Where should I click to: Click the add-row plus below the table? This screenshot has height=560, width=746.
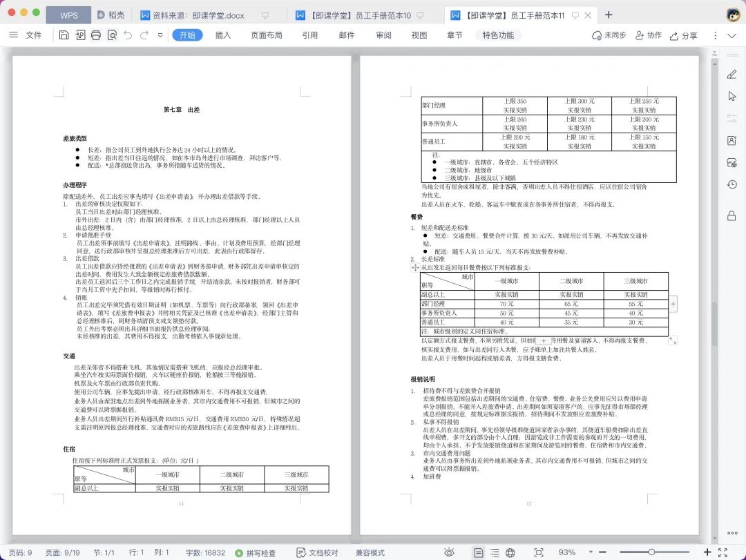pyautogui.click(x=544, y=340)
